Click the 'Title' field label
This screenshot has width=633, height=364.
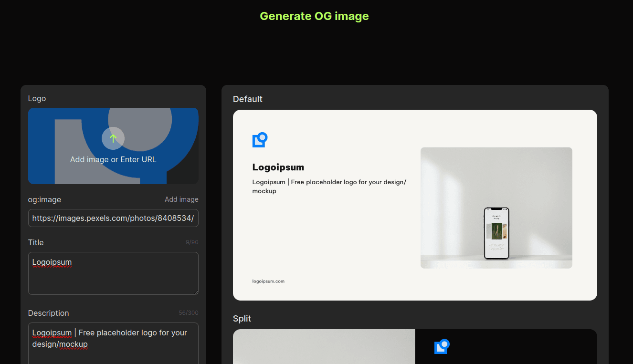pyautogui.click(x=36, y=242)
